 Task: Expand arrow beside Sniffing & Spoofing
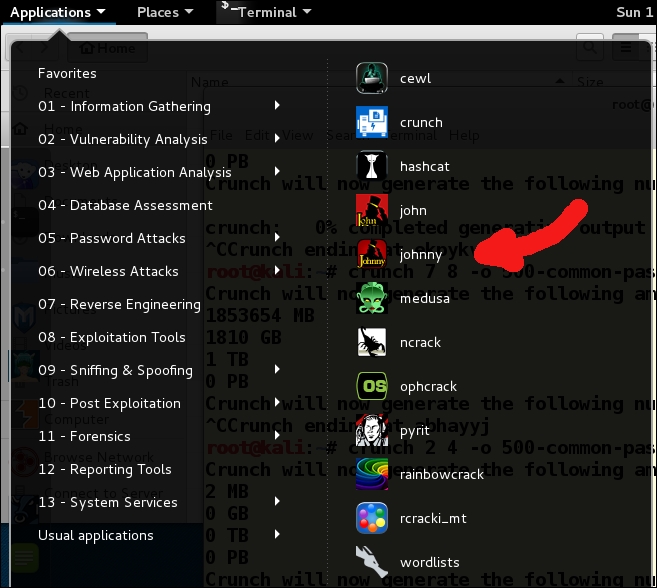pos(277,369)
